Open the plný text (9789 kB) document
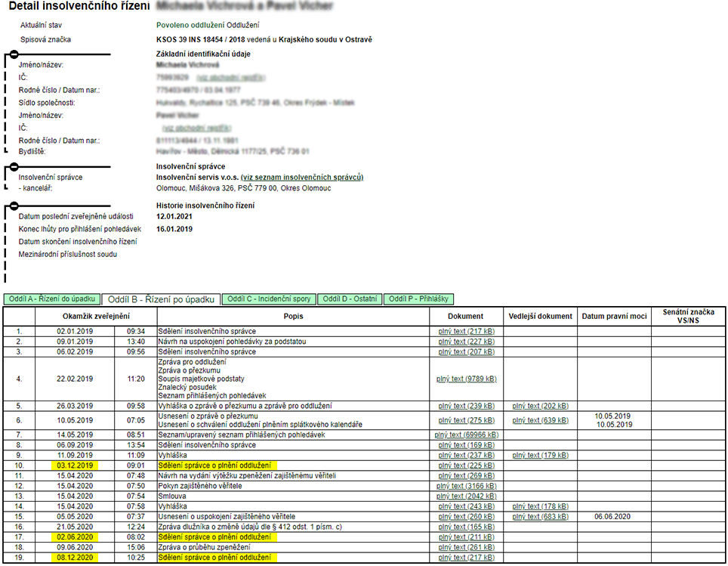728x566 pixels. coord(466,379)
